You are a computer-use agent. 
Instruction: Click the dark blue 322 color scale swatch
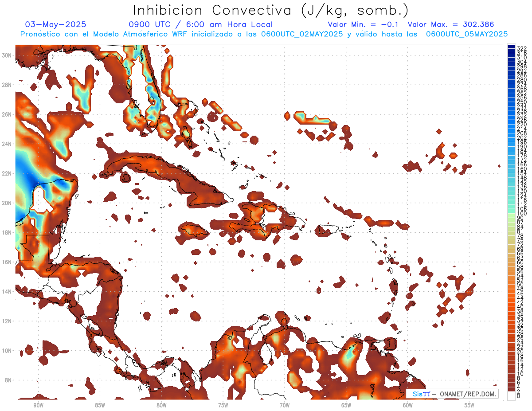511,47
